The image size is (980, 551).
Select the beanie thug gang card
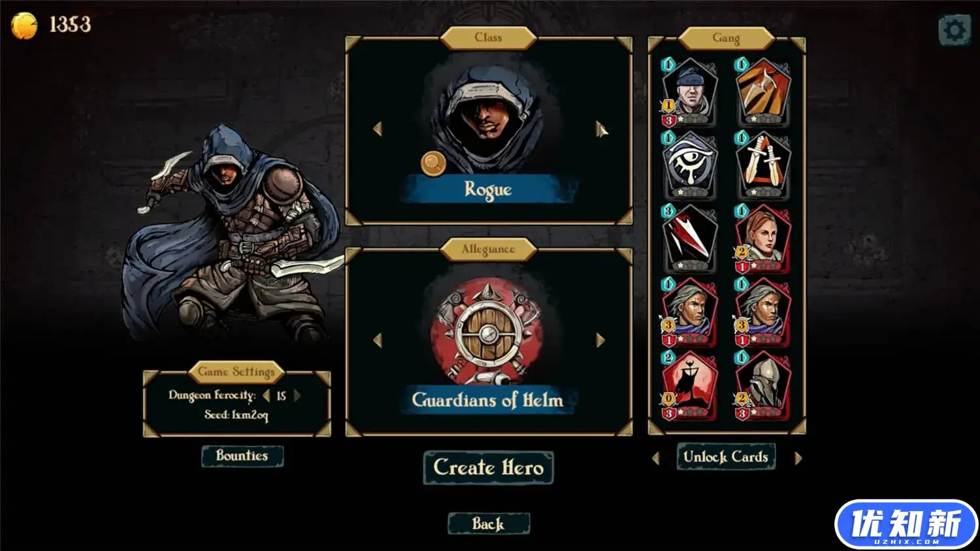(690, 92)
